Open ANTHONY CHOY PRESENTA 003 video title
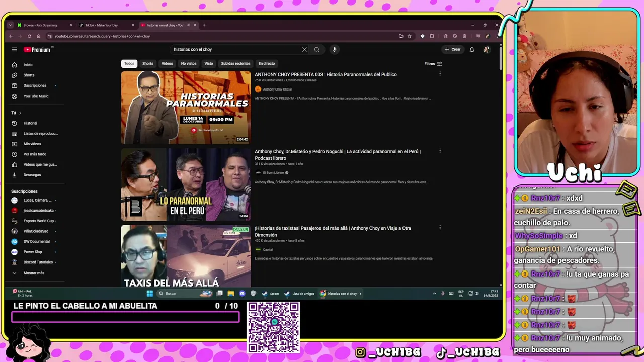The width and height of the screenshot is (644, 362). (326, 74)
